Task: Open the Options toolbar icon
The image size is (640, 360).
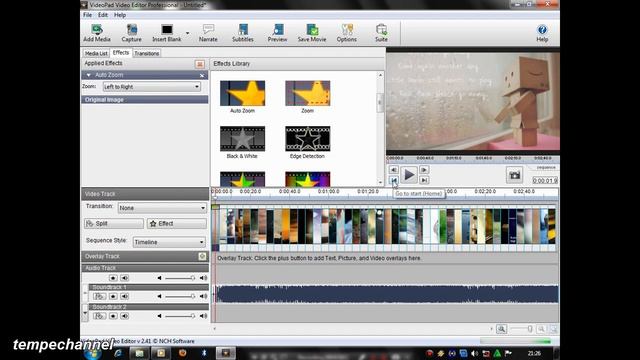Action: 347,33
